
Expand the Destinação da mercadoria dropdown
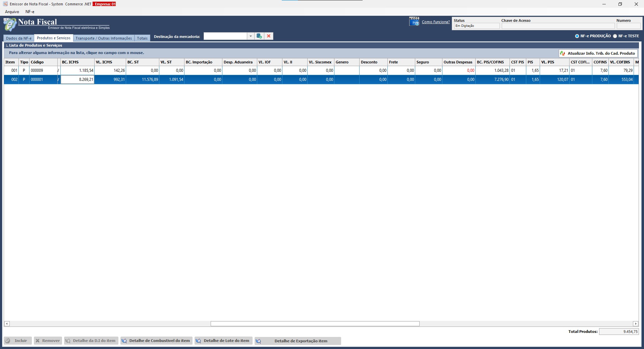[x=251, y=36]
